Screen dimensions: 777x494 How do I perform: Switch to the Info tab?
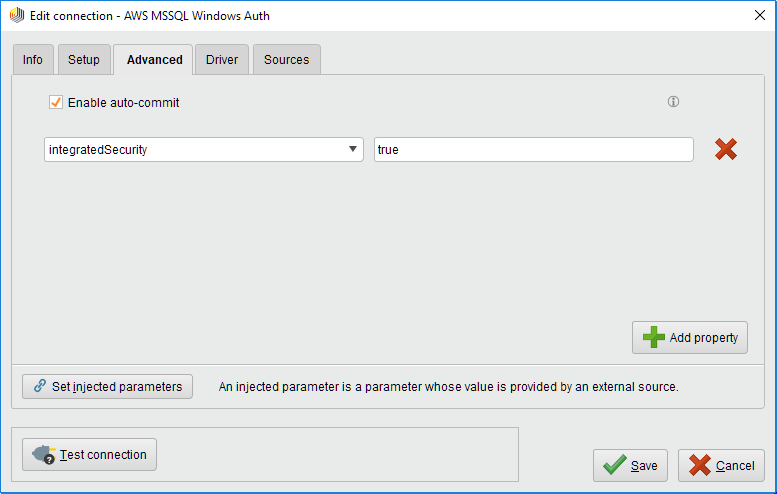[x=33, y=60]
